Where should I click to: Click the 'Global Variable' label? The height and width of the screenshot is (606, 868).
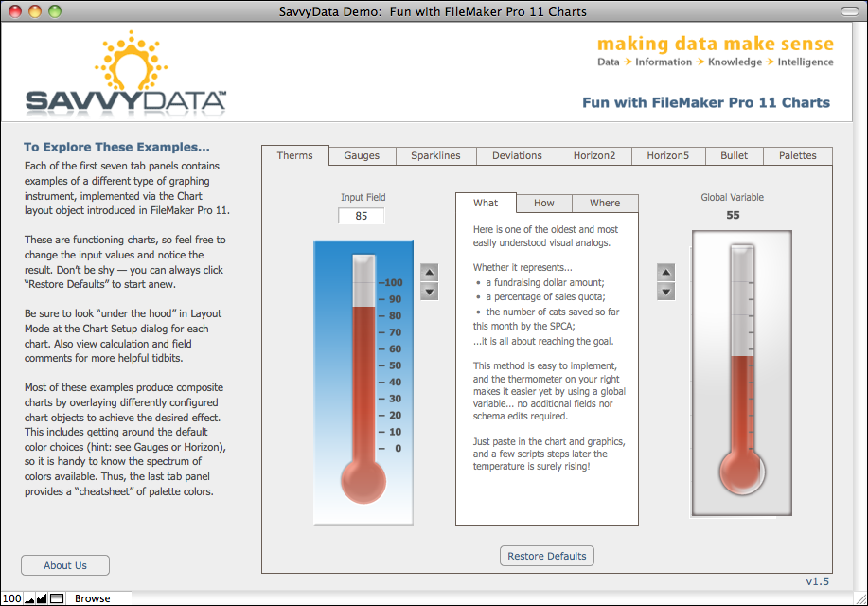point(733,197)
